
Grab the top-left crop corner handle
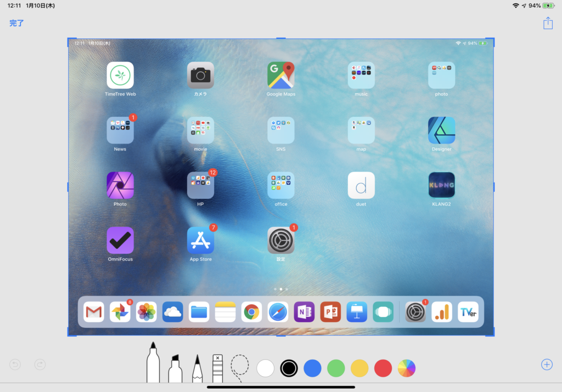pyautogui.click(x=72, y=42)
